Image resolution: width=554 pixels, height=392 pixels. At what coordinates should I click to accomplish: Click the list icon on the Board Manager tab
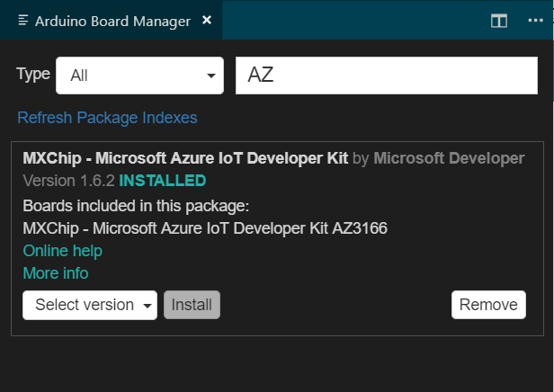(23, 20)
